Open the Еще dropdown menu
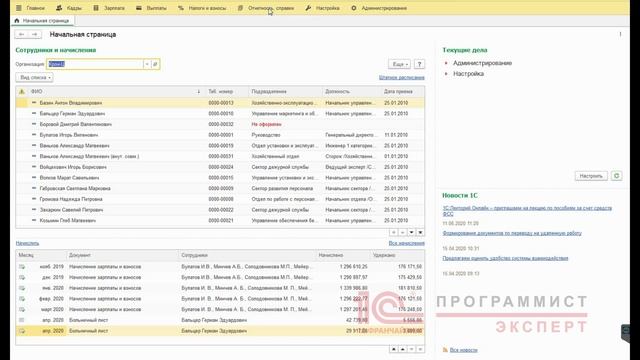Viewport: 640px width, 360px height. coord(399,64)
